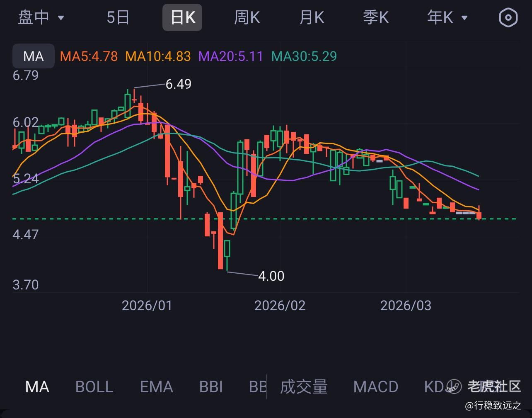
Task: Switch to the 周K weekly chart
Action: pos(247,17)
